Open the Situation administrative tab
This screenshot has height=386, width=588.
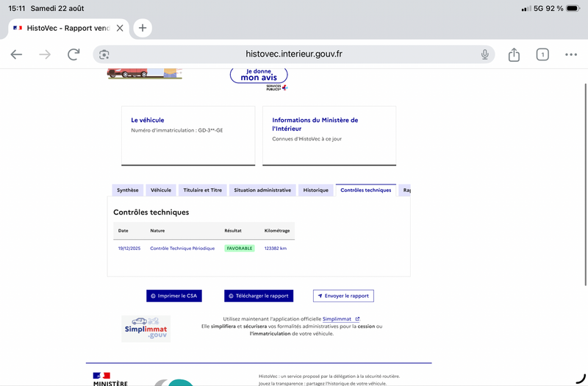coord(262,190)
